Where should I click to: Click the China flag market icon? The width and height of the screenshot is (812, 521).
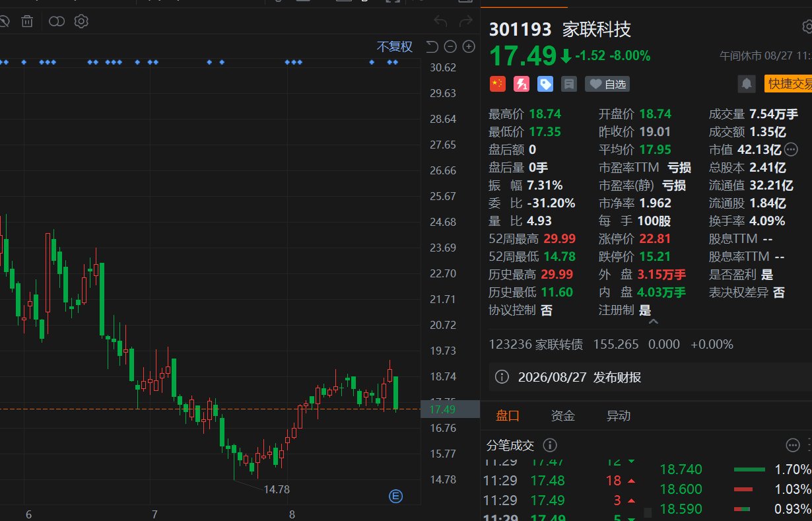pos(497,84)
